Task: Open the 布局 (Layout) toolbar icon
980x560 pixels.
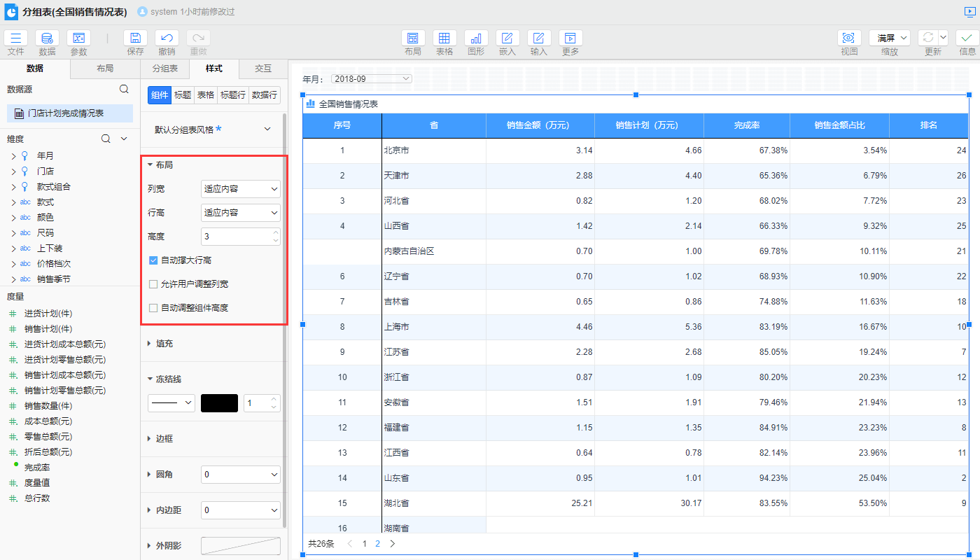Action: click(413, 38)
